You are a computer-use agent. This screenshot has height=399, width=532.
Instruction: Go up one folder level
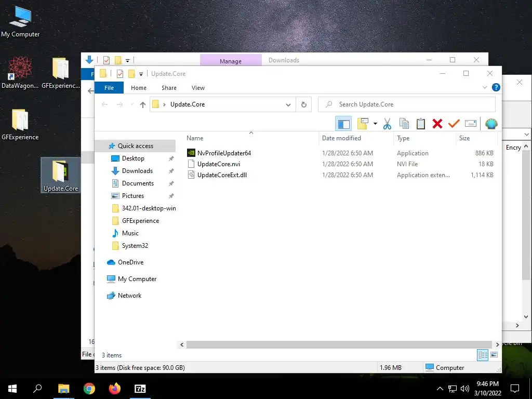(x=143, y=105)
